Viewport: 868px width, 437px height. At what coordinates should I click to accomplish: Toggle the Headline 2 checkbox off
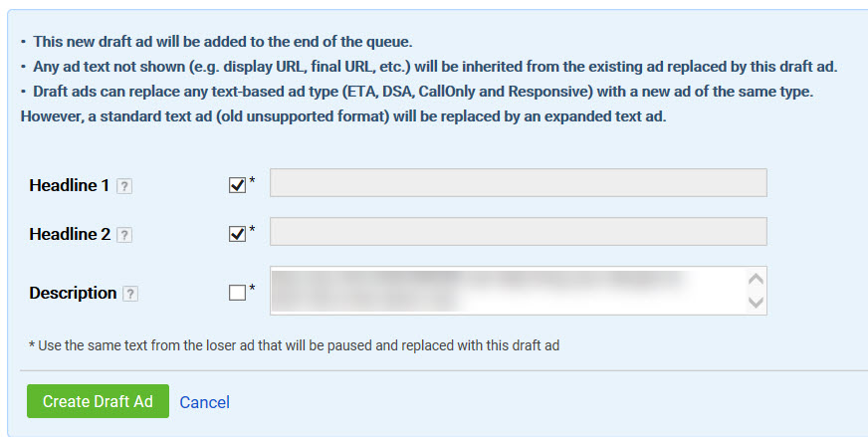tap(237, 234)
